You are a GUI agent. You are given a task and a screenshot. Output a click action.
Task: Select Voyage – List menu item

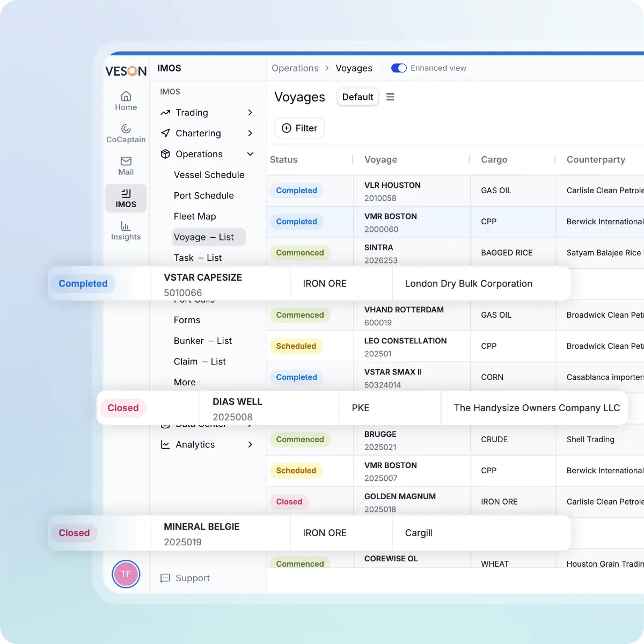(x=208, y=237)
